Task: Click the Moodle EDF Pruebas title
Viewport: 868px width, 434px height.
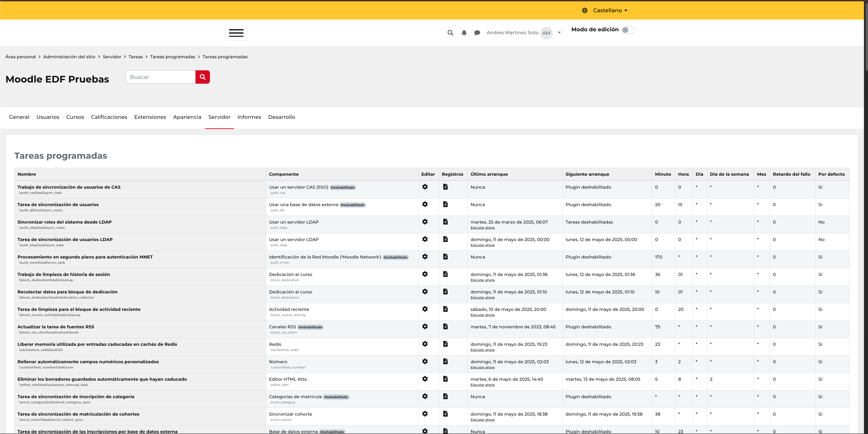Action: (57, 79)
